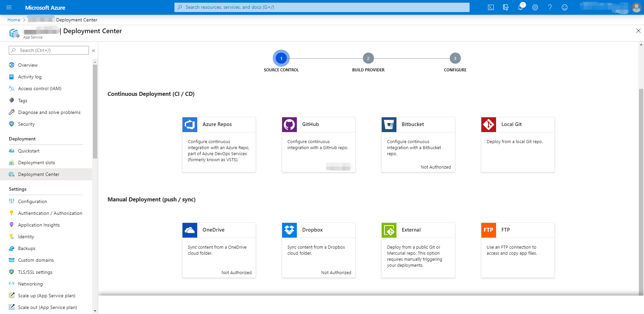
Task: Open the notifications bell icon
Action: pyautogui.click(x=520, y=7)
